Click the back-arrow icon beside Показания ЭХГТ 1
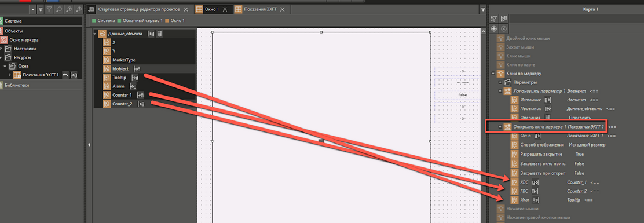Screen dimensions: 644x223 click(65, 75)
